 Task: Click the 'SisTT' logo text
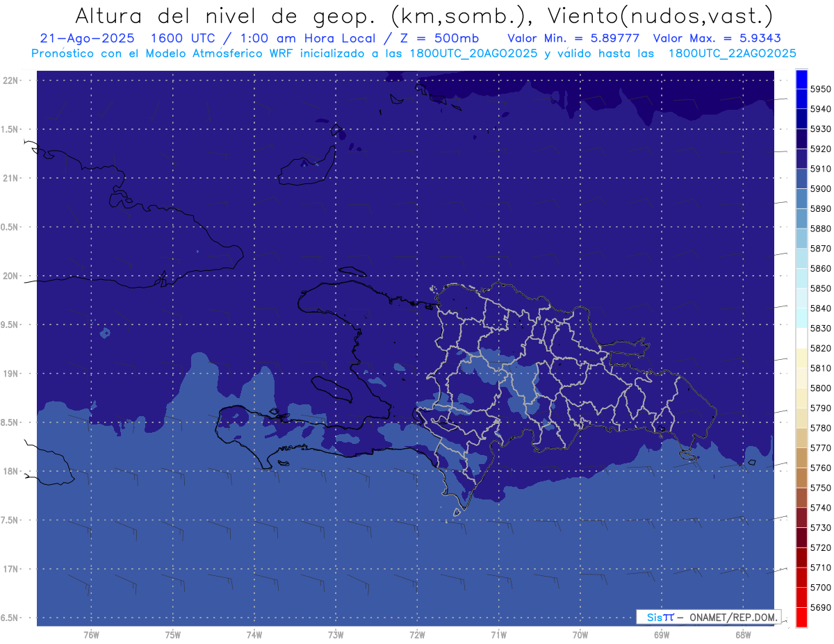click(660, 617)
